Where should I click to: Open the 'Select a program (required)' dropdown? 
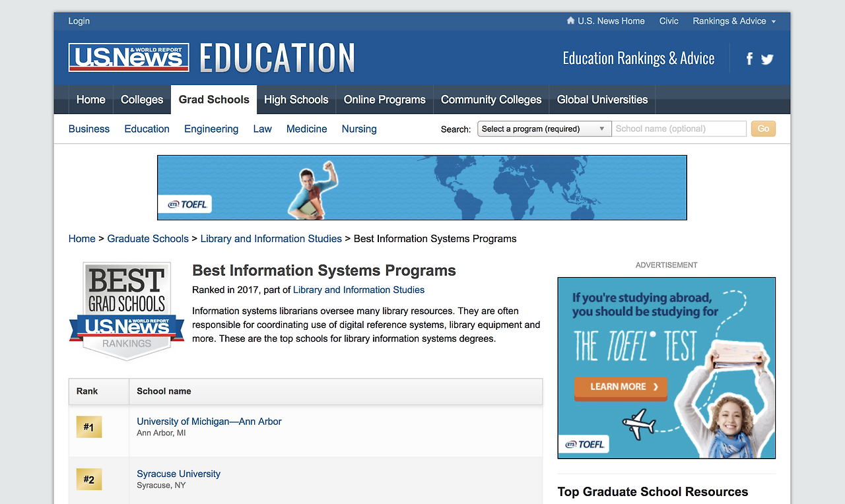point(544,129)
